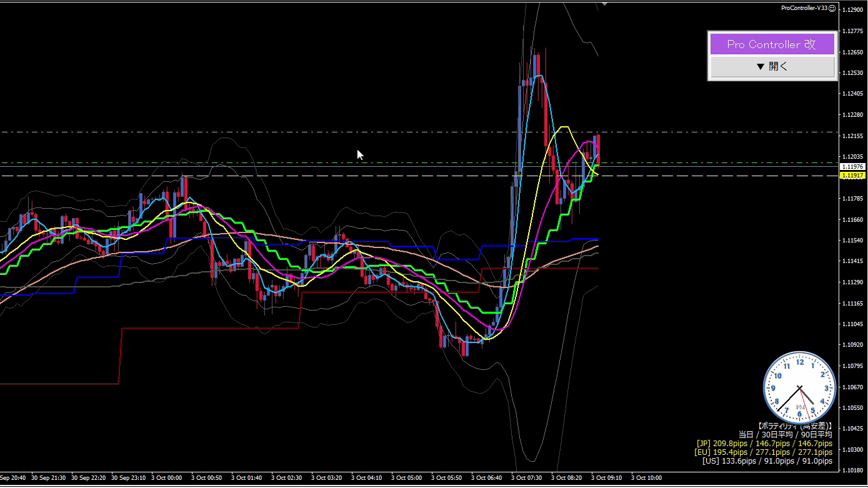
Task: Click the 1.10920 price scale label
Action: point(854,345)
